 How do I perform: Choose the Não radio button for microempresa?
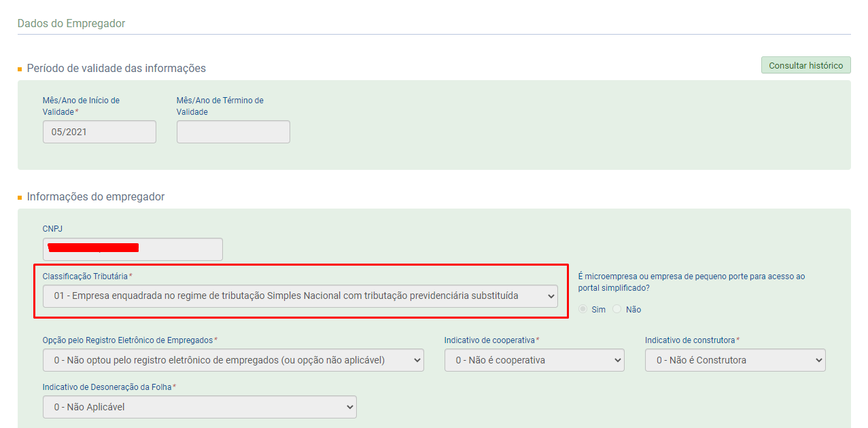tap(617, 309)
